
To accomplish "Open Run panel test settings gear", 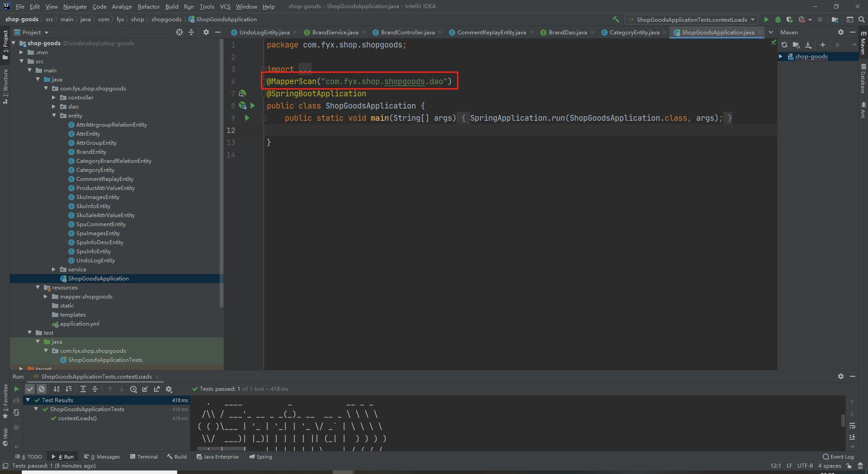I will coord(169,389).
